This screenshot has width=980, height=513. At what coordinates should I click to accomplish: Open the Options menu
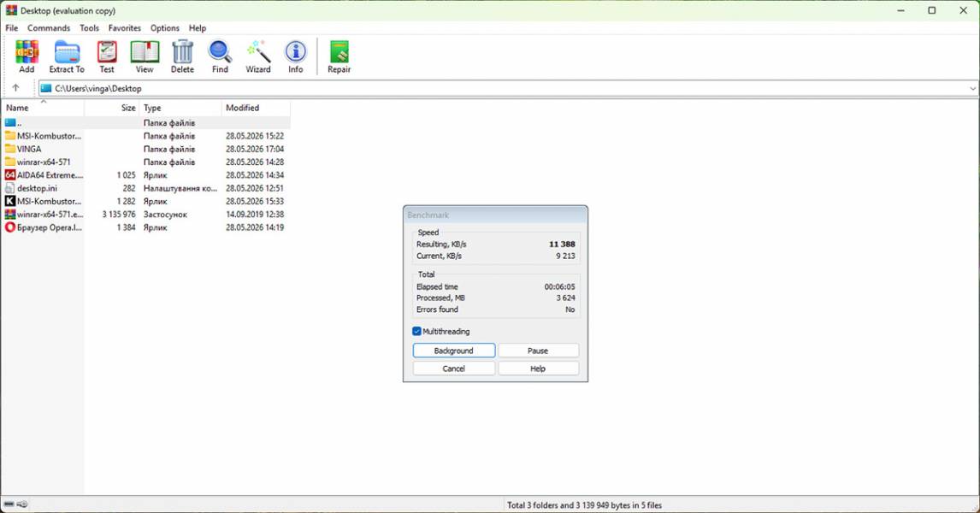point(165,28)
